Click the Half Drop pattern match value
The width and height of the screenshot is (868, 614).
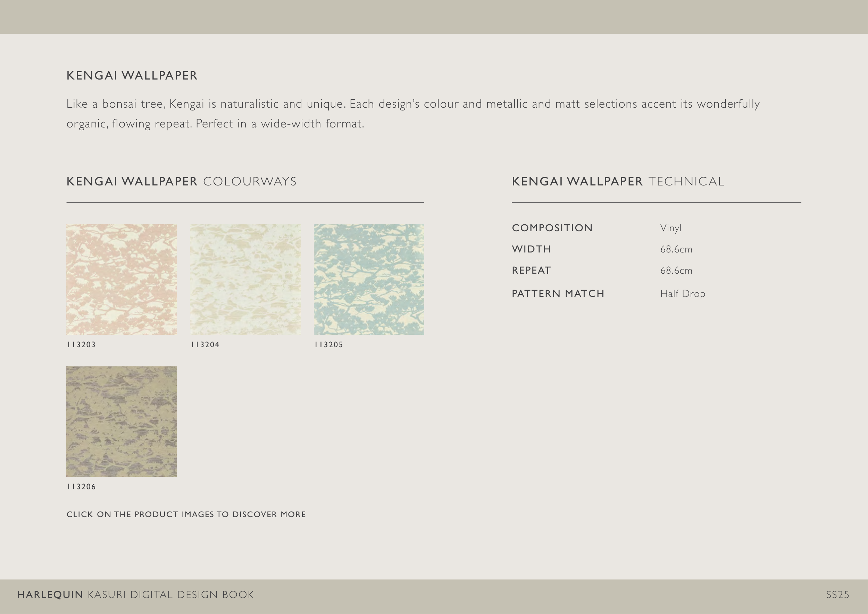pyautogui.click(x=682, y=294)
